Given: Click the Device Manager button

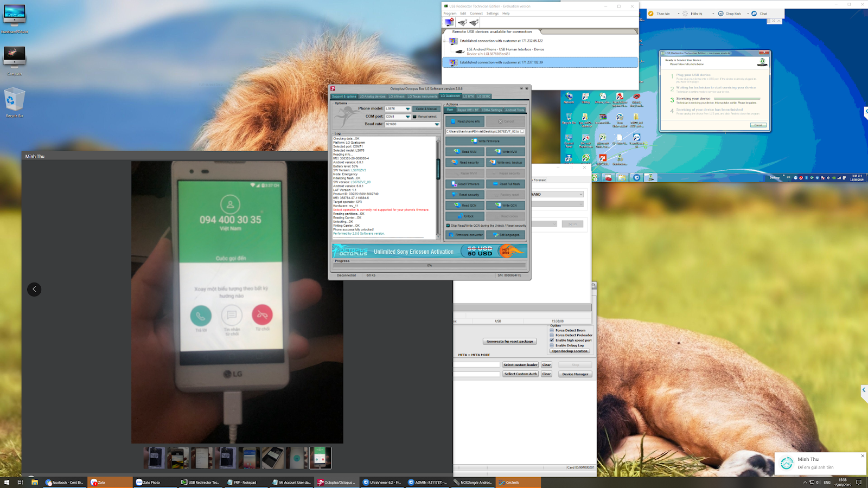Looking at the screenshot, I should point(575,374).
